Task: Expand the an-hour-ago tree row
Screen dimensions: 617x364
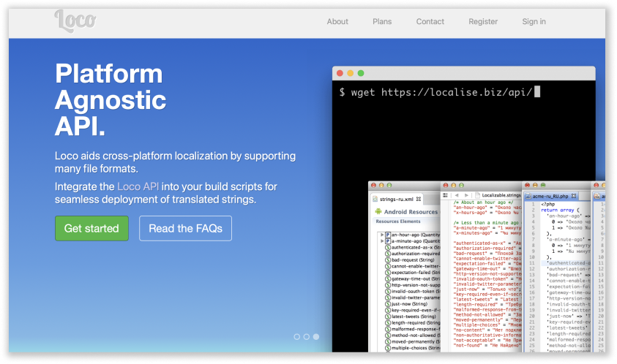Action: 381,235
